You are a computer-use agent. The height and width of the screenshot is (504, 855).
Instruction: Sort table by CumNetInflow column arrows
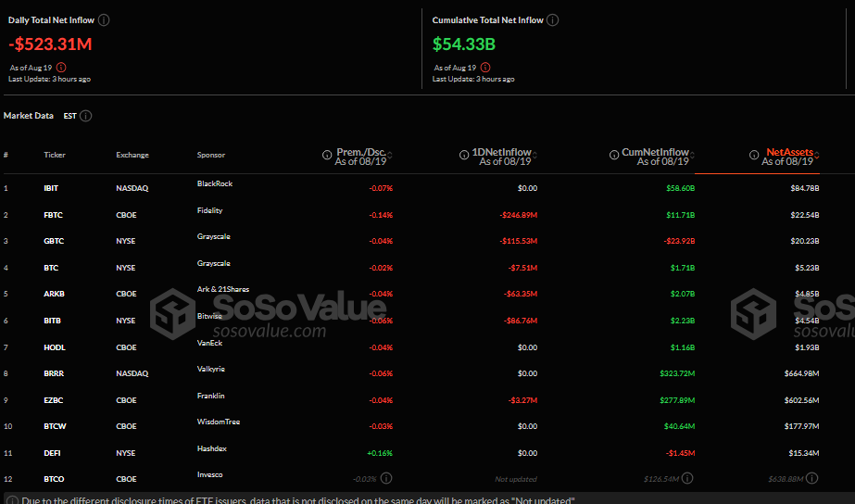click(x=692, y=156)
